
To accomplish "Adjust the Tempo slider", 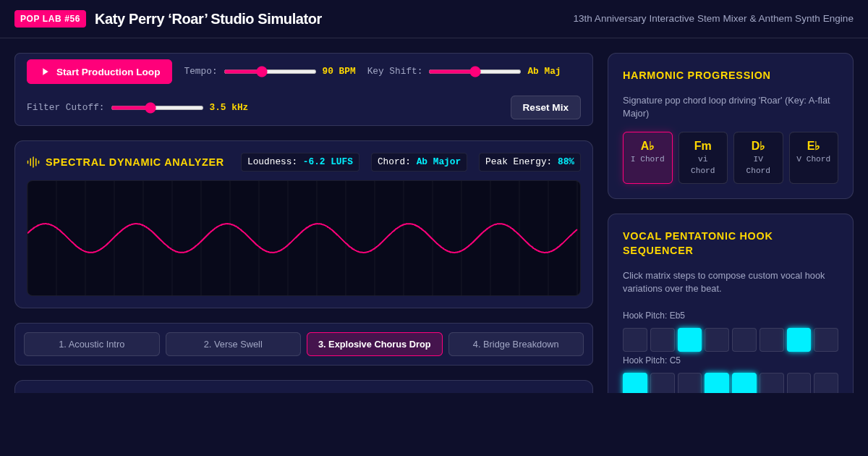I will (270, 72).
